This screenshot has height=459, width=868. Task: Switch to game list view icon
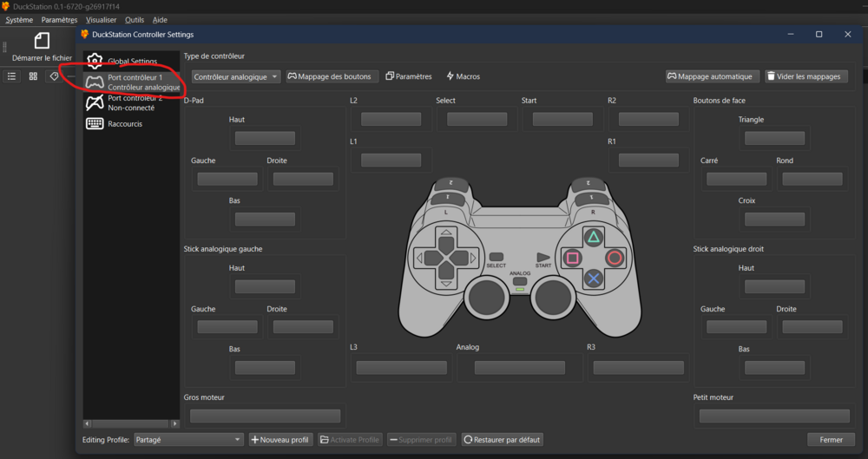pos(12,76)
